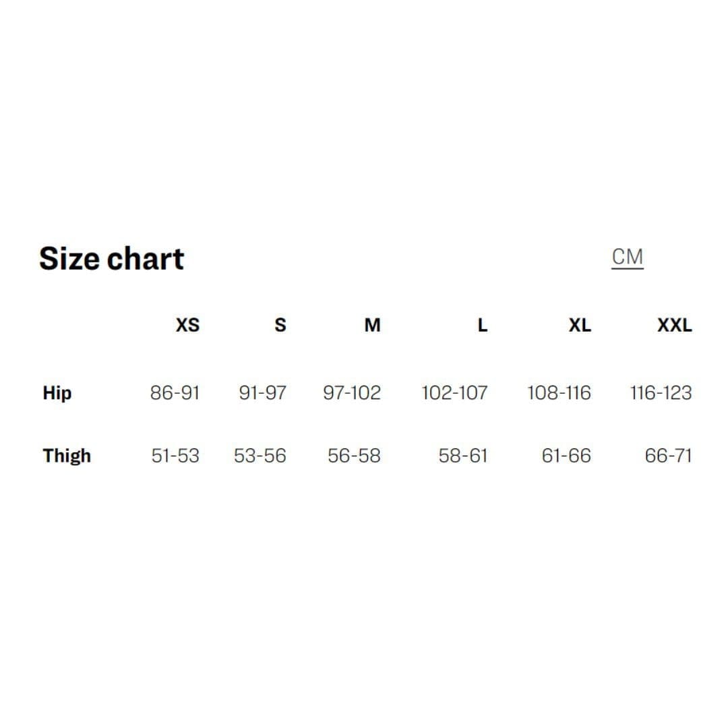Image resolution: width=728 pixels, height=728 pixels.
Task: Click the 116-123 hip measurement
Action: click(x=661, y=393)
